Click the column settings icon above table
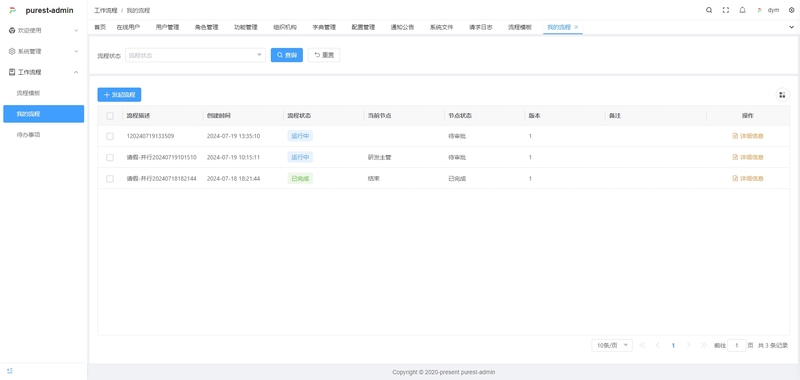800x380 pixels. tap(782, 95)
